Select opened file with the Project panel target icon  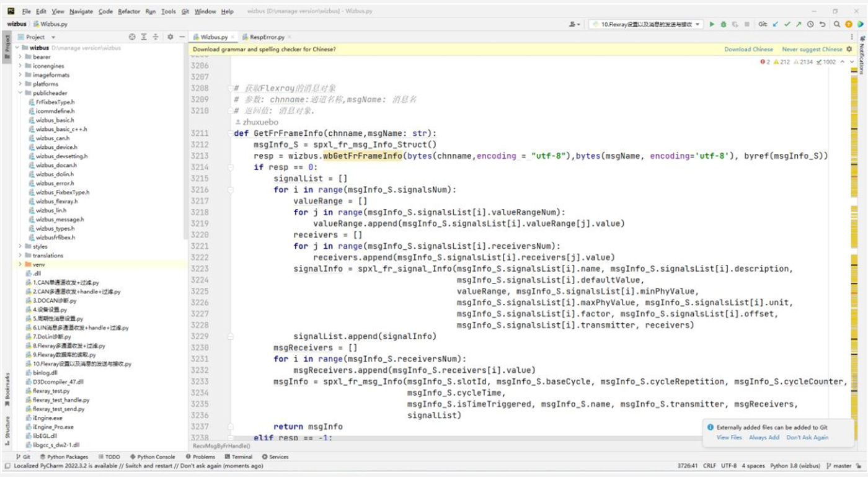coord(131,37)
